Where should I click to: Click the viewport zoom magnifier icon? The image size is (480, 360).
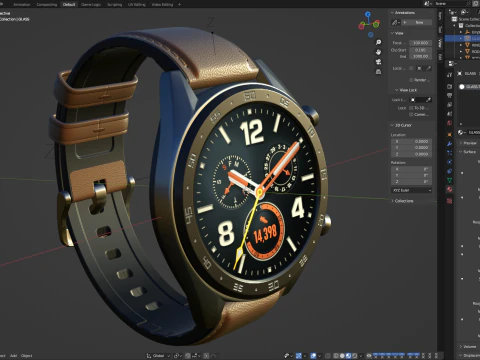coord(378,42)
